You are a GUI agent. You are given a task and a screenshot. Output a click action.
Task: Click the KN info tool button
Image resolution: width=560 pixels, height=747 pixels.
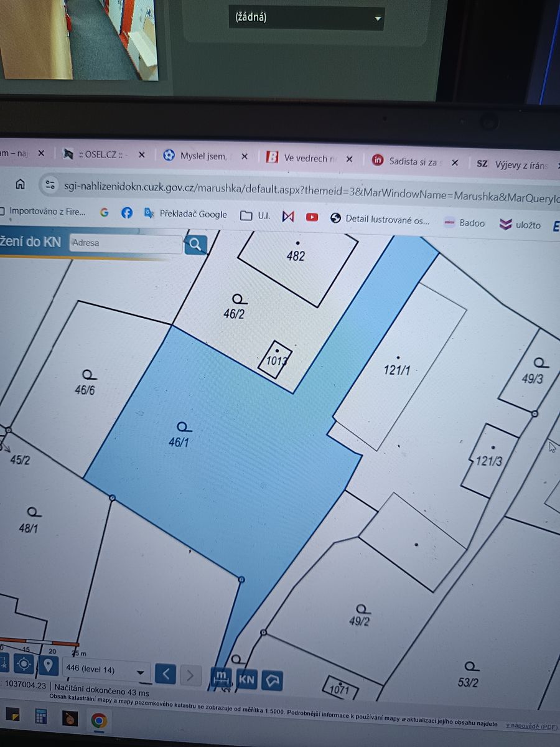click(x=246, y=679)
